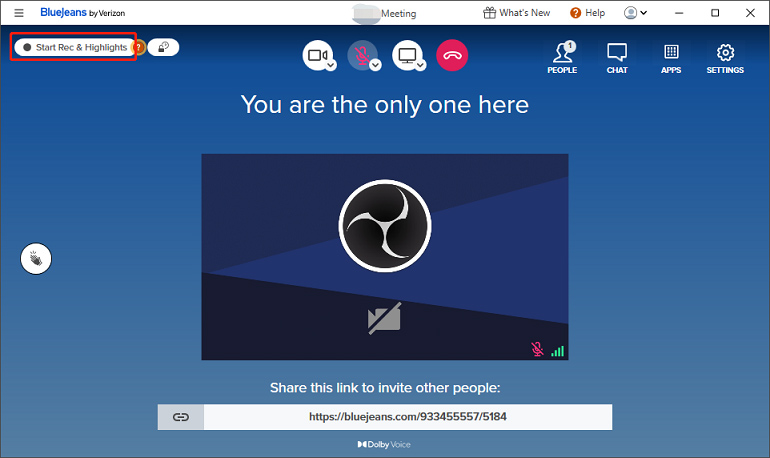Viewport: 770px width, 458px height.
Task: Expand microphone options dropdown arrow
Action: 376,65
